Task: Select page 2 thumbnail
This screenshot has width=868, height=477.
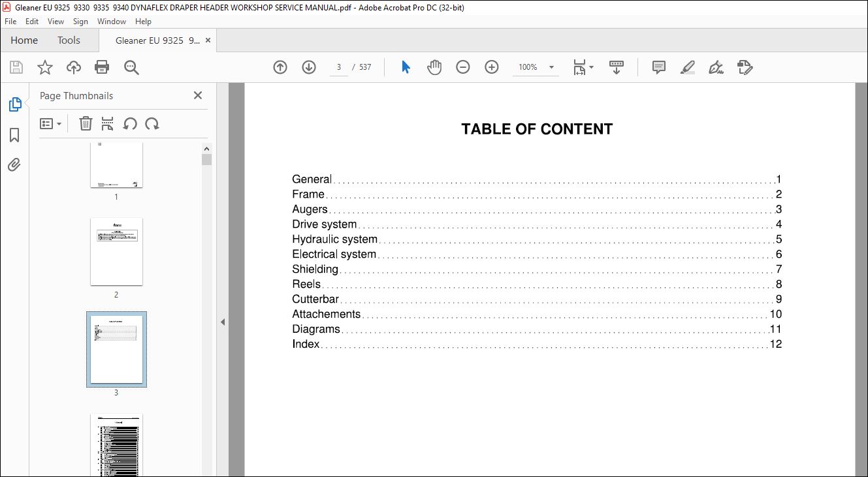Action: point(116,252)
